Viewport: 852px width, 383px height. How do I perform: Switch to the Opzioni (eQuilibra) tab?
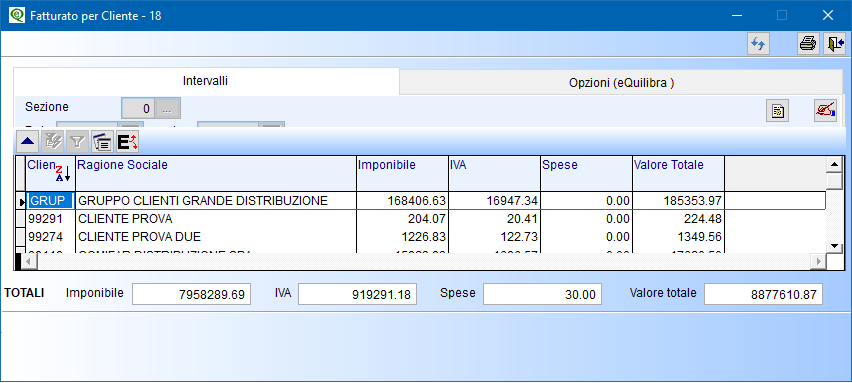pyautogui.click(x=622, y=83)
